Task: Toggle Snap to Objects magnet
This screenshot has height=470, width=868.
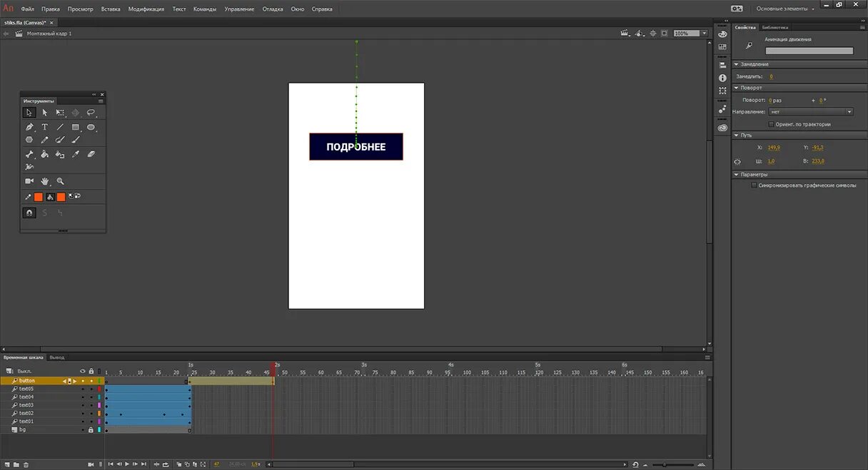Action: click(x=29, y=213)
